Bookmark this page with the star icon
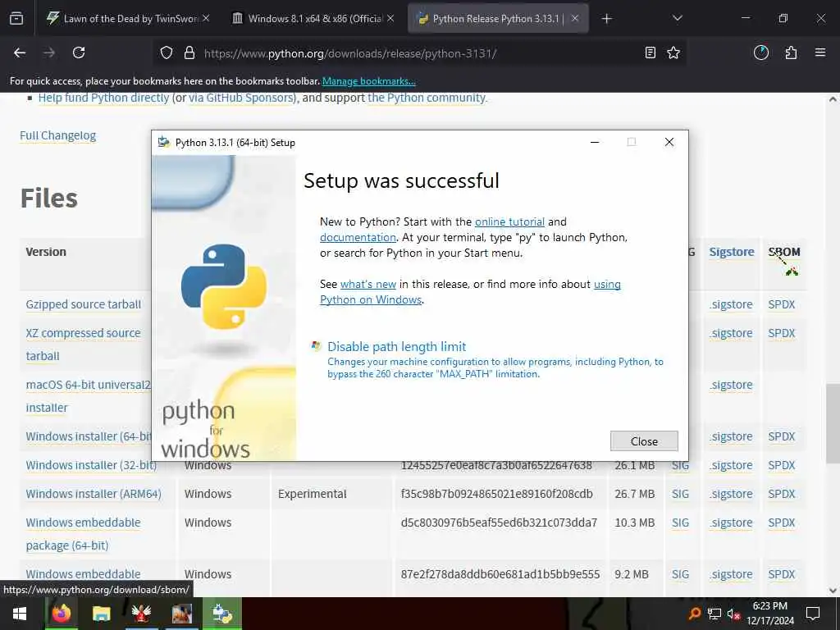Screen dimensions: 840x630 (673, 52)
